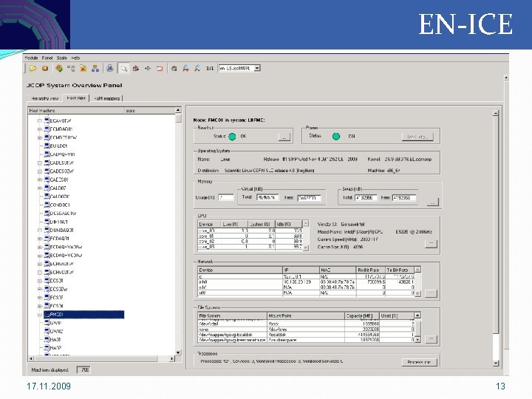Image resolution: width=532 pixels, height=399 pixels.
Task: Click the CPU table scroll-down arrow
Action: point(306,248)
